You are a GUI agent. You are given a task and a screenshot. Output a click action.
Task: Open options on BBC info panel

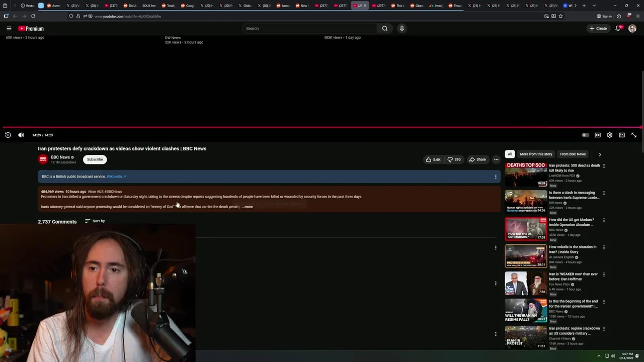pos(496,176)
